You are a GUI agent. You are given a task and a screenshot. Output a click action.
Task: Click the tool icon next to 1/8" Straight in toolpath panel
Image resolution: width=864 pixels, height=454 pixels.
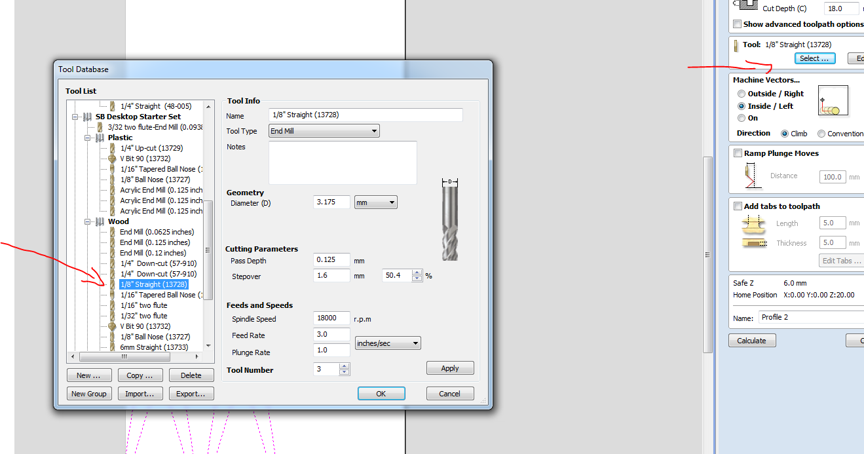point(736,46)
